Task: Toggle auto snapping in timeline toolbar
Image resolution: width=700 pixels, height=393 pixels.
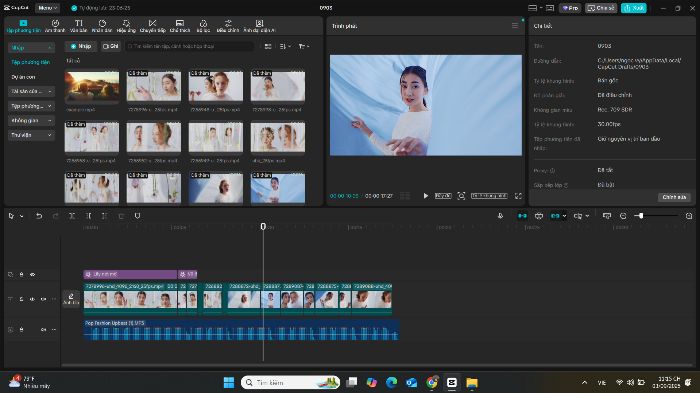Action: 539,216
